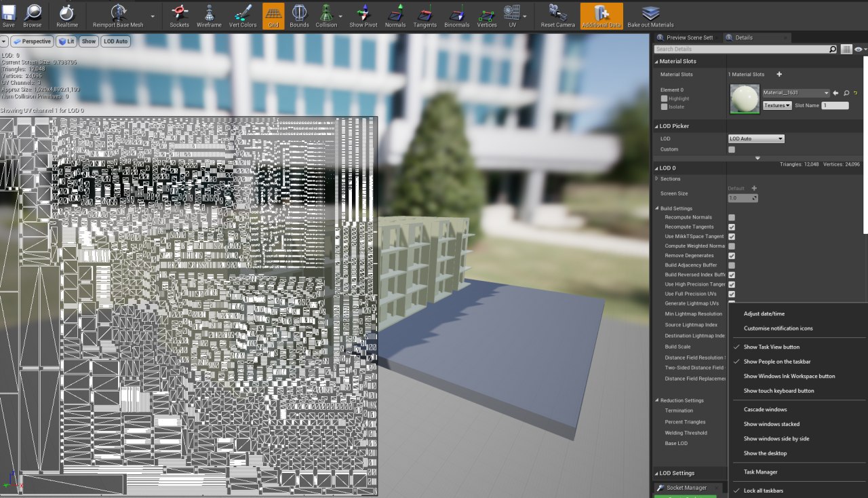Choose Cascade windows menu entry
The height and width of the screenshot is (498, 868).
765,409
